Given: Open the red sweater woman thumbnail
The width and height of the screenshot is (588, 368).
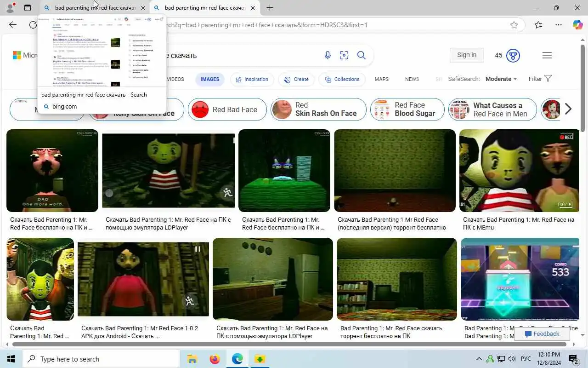Looking at the screenshot, I should (143, 279).
